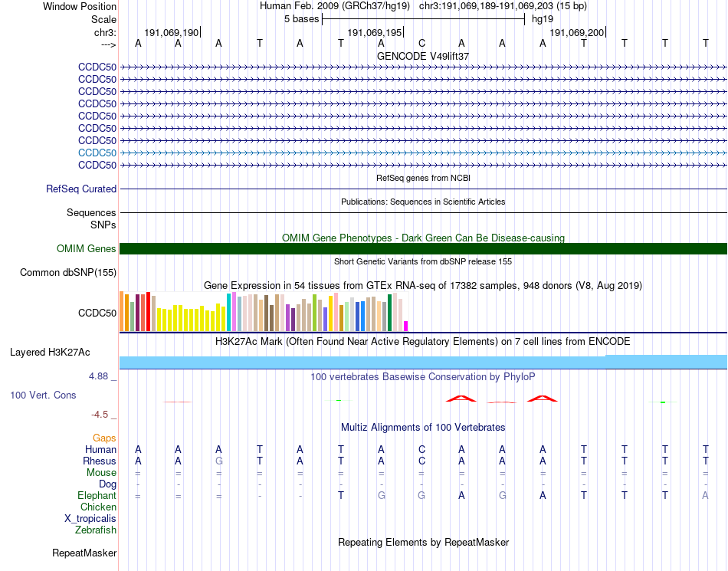Click the H3K27Ac Mark track title
This screenshot has width=728, height=571.
point(423,342)
